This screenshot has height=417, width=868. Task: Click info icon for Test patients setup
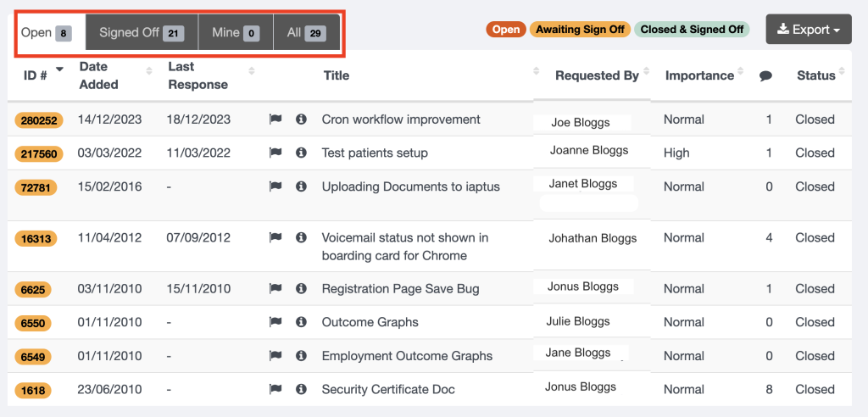click(x=301, y=153)
